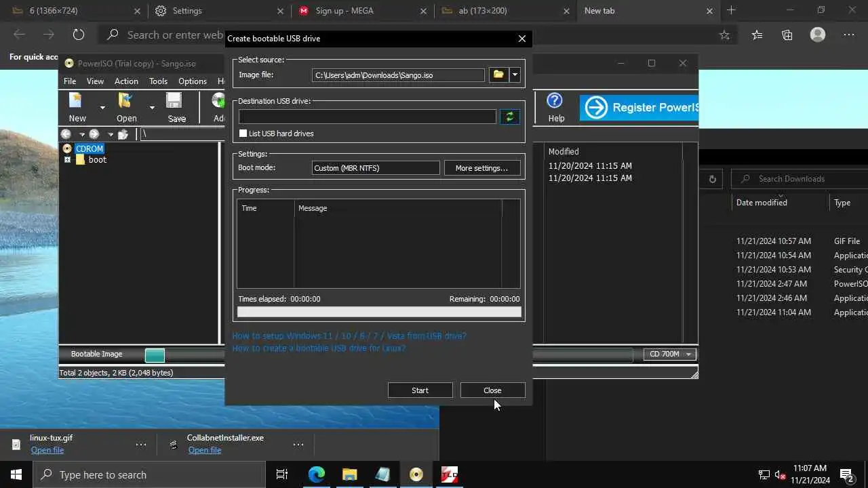Screen dimensions: 868x488
Task: Click the browser refresh icon
Action: point(78,35)
